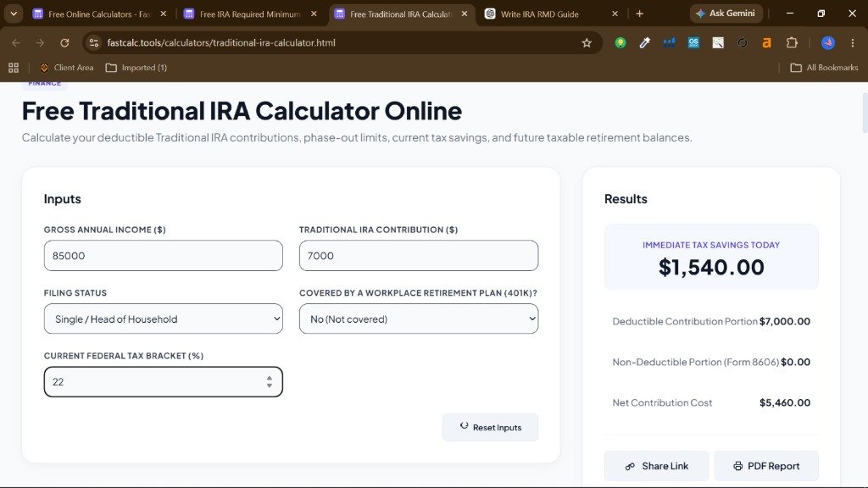Click the browser forward arrow
The height and width of the screenshot is (488, 868).
pyautogui.click(x=40, y=42)
